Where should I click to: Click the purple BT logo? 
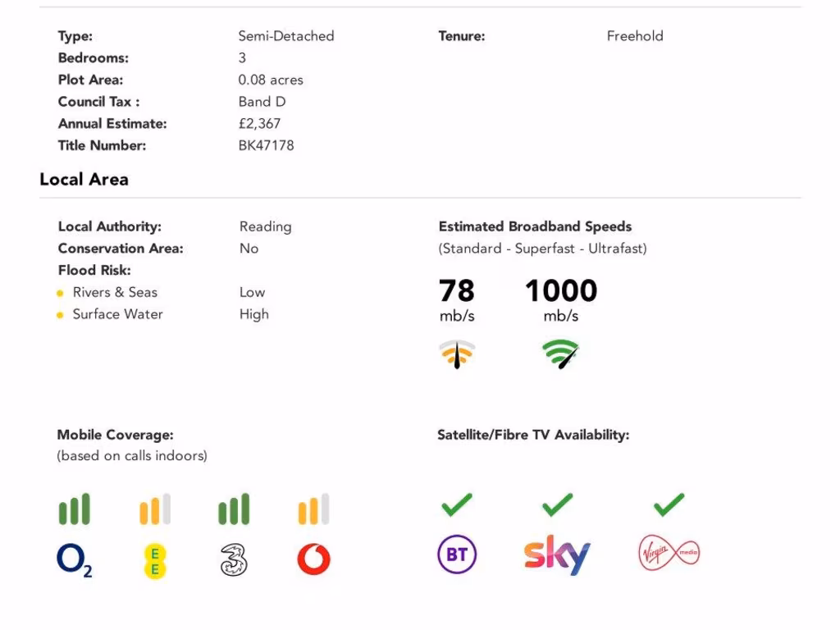click(457, 555)
